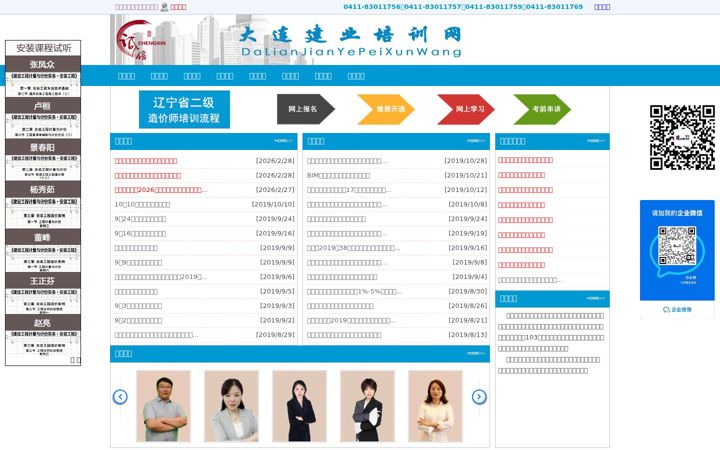Select teacher 景春阳 in the sidebar

(43, 147)
